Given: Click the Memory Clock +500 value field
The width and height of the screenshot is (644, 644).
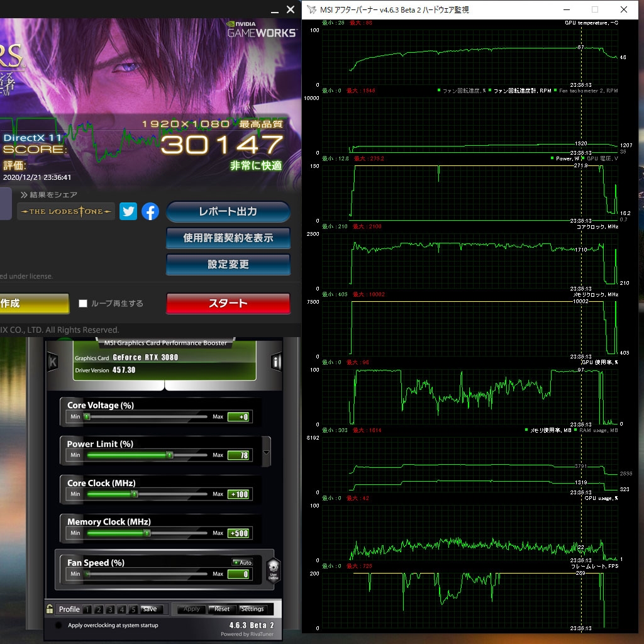Looking at the screenshot, I should pyautogui.click(x=238, y=533).
